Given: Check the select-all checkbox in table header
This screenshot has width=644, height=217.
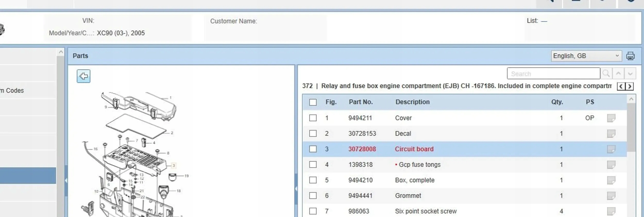Looking at the screenshot, I should tap(313, 102).
